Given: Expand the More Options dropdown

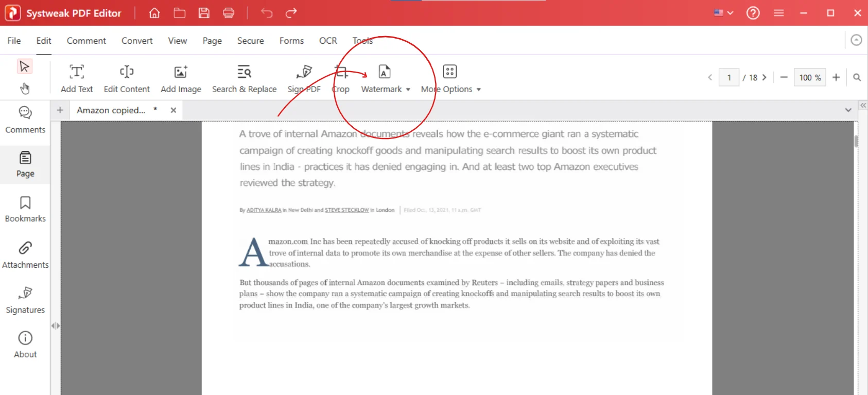Looking at the screenshot, I should (479, 90).
